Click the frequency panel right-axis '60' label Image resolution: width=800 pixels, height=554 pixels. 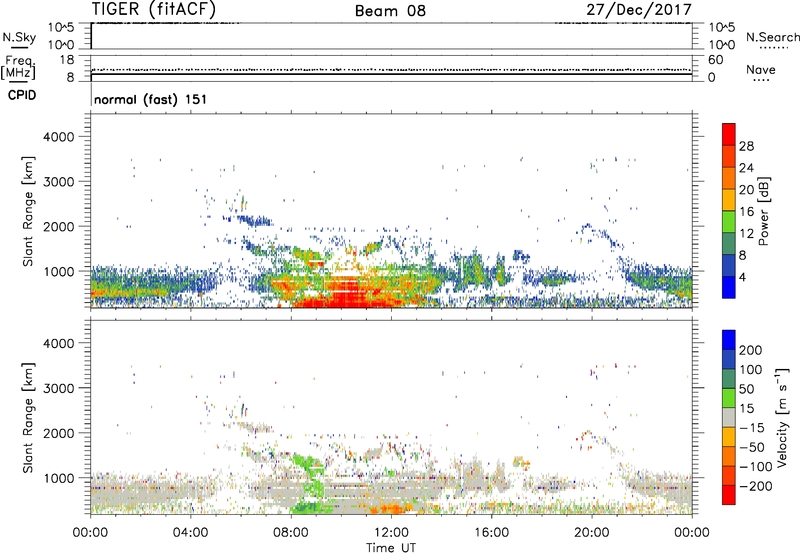click(715, 60)
